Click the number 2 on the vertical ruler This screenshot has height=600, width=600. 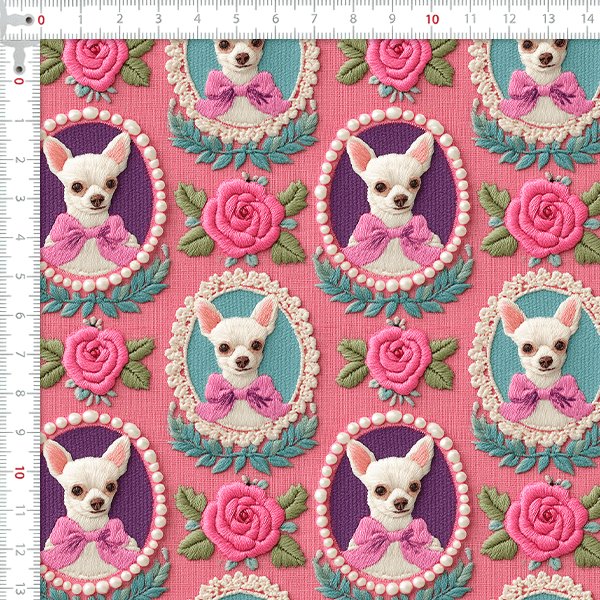coord(19,160)
